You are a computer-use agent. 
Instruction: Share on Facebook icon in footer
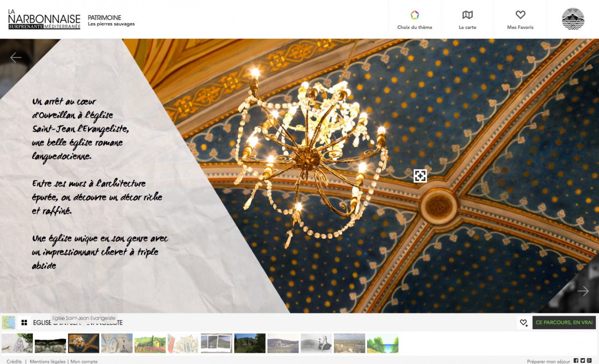(x=576, y=361)
